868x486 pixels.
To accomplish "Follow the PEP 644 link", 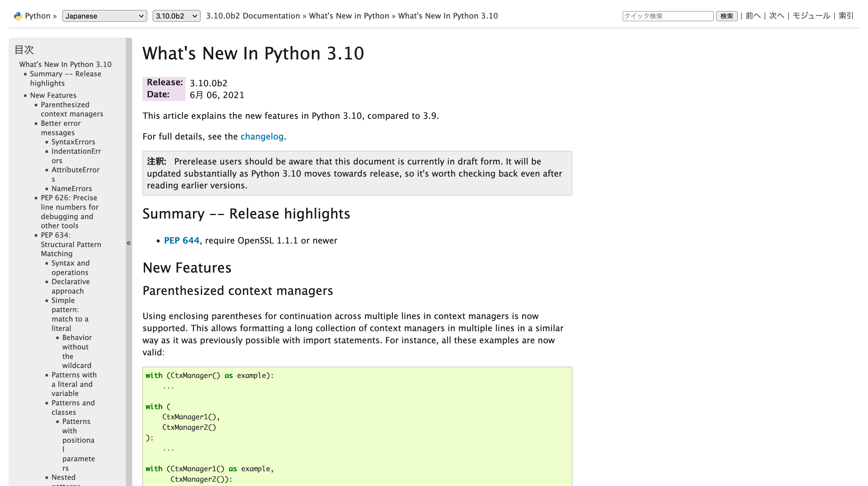I will pyautogui.click(x=182, y=240).
